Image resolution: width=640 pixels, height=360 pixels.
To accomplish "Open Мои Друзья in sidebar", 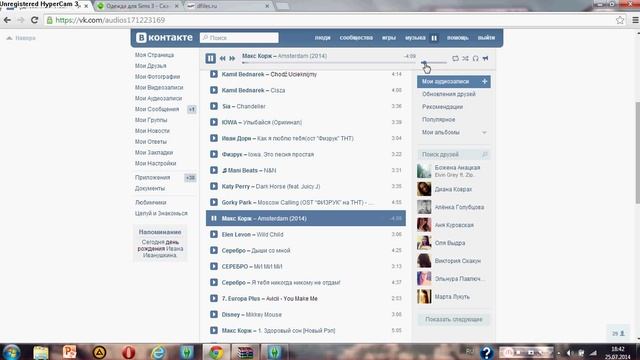I will click(x=150, y=66).
